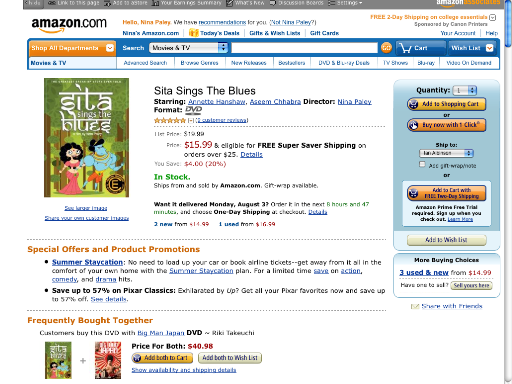Click the Sita Sings the Blues cover image
Viewport: 512px width, 384px height.
(86, 138)
